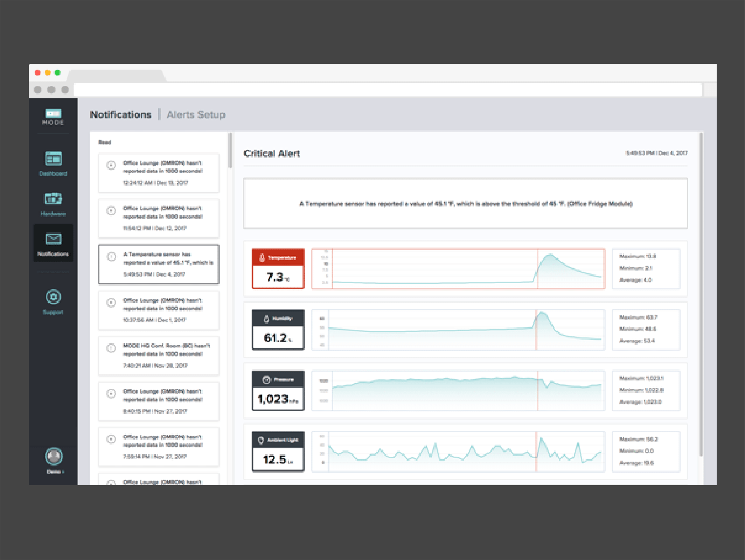Click the browser address bar
Screen dimensions: 745x560
388,90
